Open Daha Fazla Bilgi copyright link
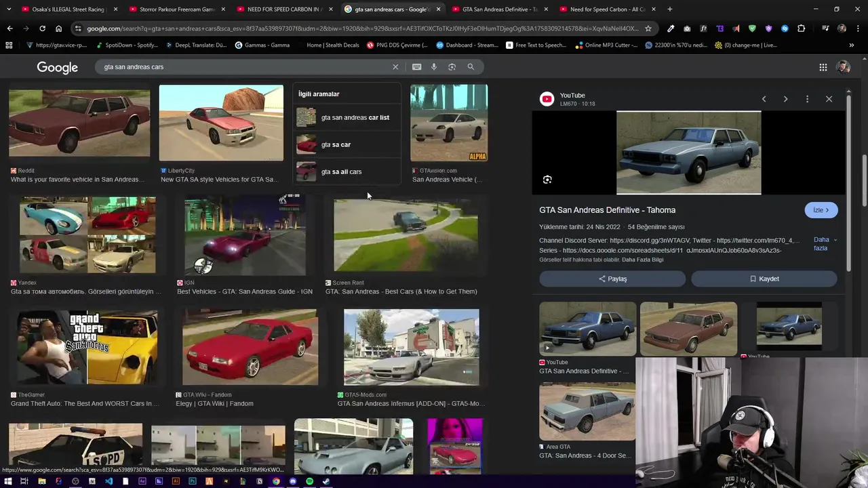The height and width of the screenshot is (488, 868). (642, 260)
